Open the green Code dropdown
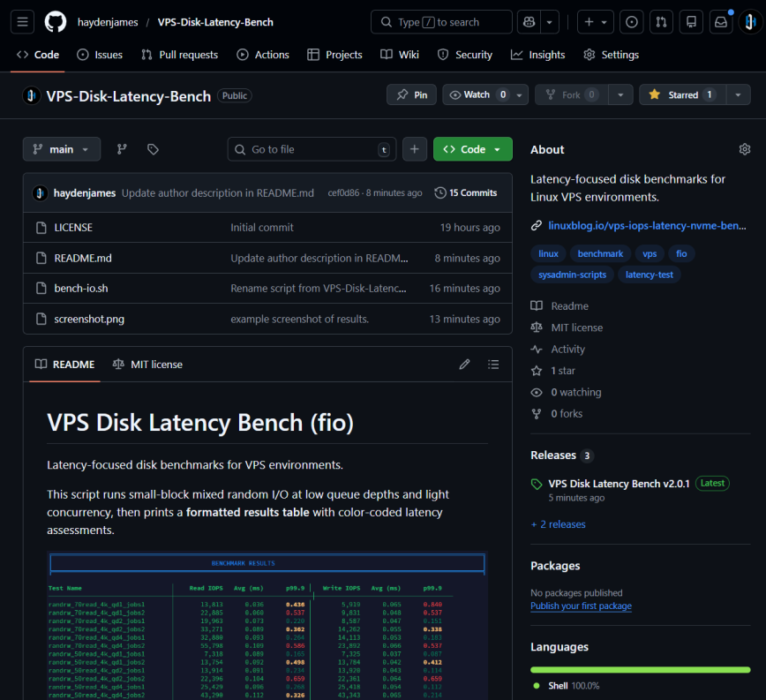The width and height of the screenshot is (766, 700). (472, 149)
